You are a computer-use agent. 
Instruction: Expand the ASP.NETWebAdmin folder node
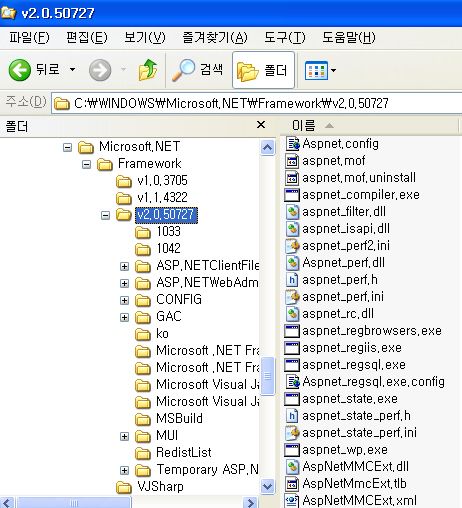click(x=124, y=283)
